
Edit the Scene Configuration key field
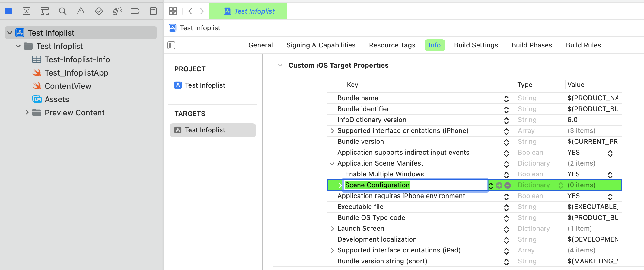click(x=415, y=185)
